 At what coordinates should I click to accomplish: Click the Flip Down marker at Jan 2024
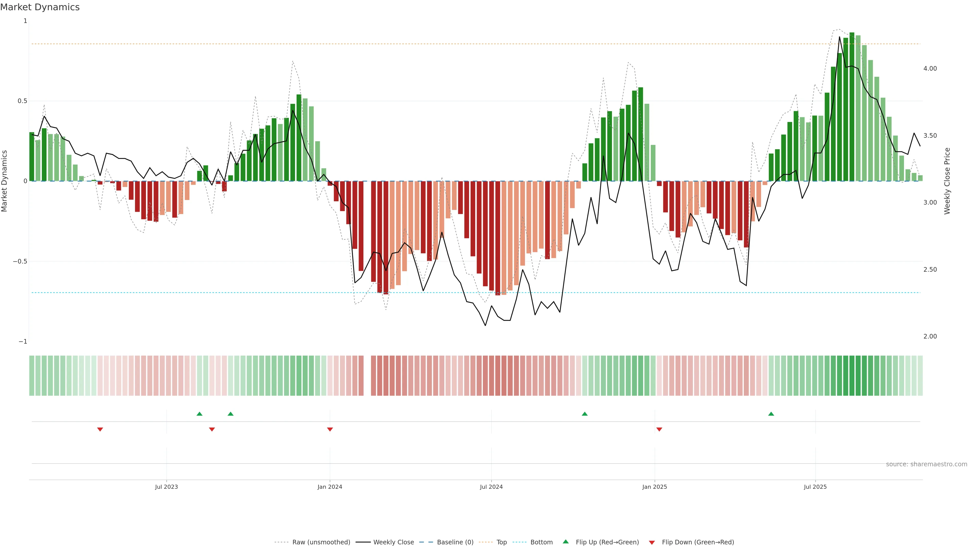point(330,429)
